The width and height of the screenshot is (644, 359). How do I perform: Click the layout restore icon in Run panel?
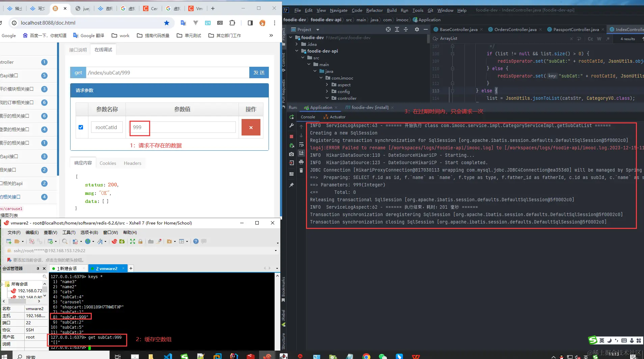(x=291, y=174)
